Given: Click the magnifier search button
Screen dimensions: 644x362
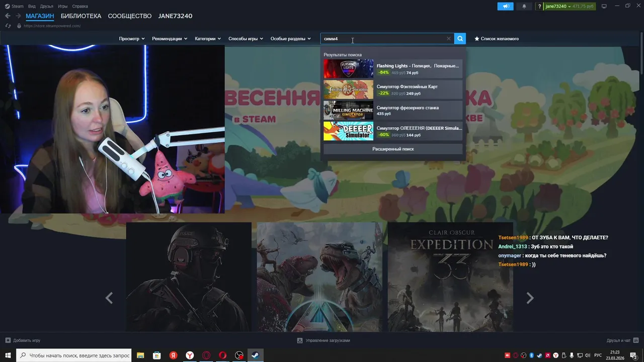Looking at the screenshot, I should click(460, 39).
